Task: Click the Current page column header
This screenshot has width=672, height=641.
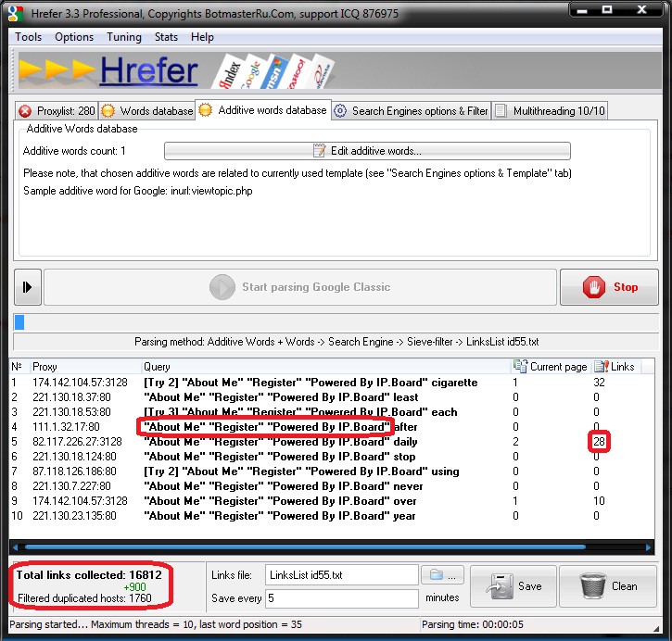Action: [552, 367]
